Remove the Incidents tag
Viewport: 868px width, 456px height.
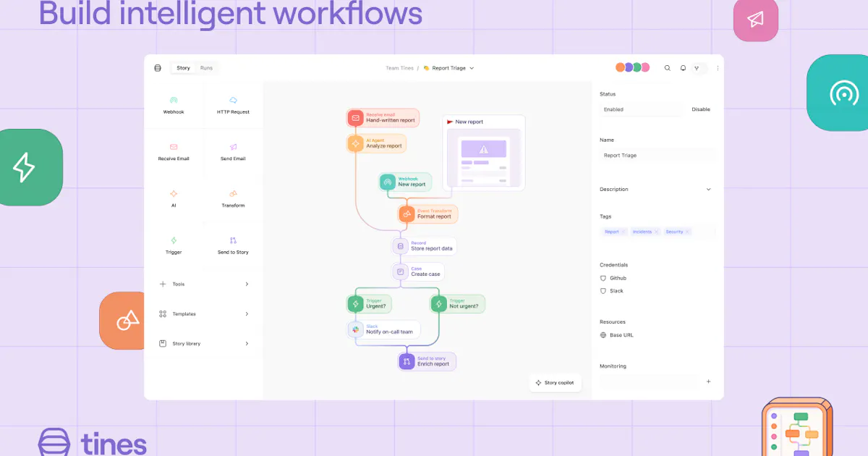click(657, 232)
